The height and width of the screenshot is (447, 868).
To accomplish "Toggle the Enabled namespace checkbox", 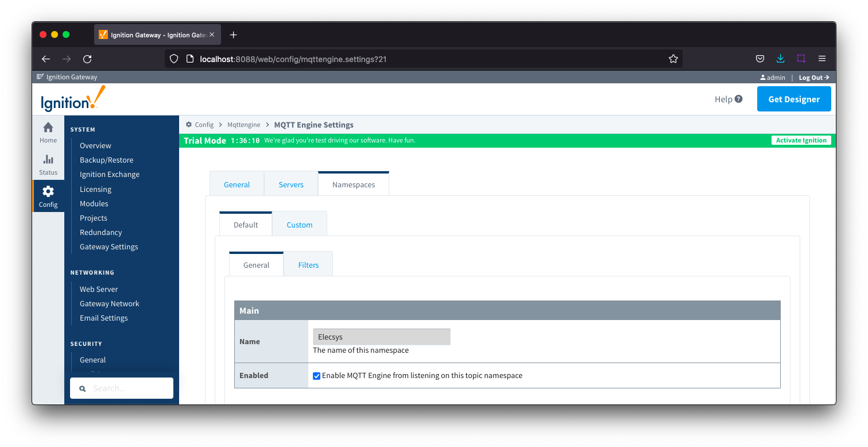I will click(316, 376).
